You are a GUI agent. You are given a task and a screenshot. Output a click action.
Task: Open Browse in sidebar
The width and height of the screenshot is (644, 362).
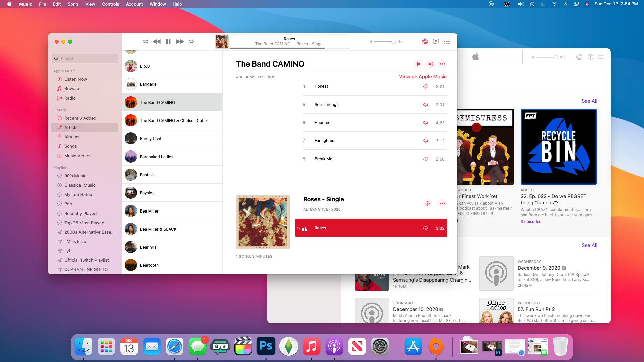[85, 89]
